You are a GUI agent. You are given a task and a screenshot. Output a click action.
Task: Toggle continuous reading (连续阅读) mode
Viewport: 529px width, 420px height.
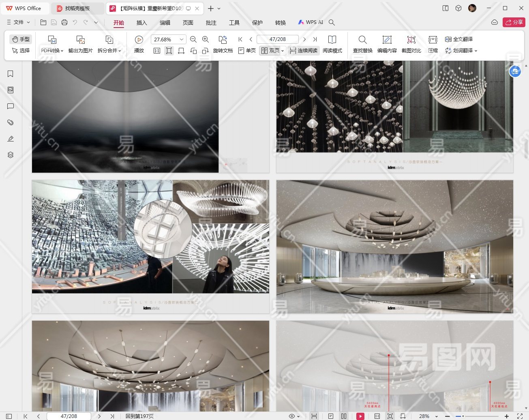(x=304, y=51)
